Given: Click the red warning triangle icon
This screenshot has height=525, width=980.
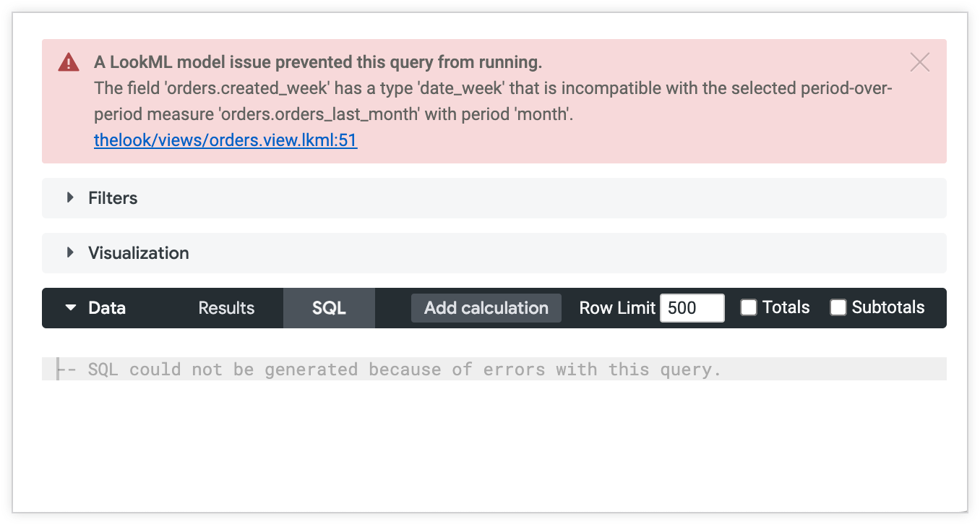Looking at the screenshot, I should [x=69, y=62].
